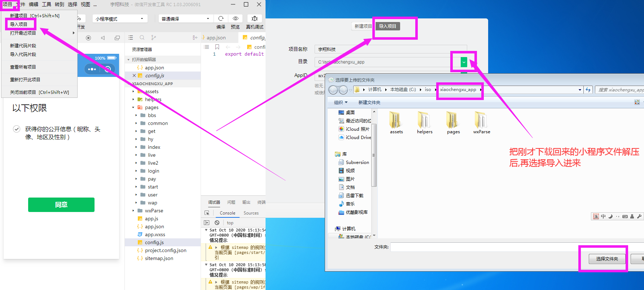The width and height of the screenshot is (644, 290).
Task: Open the 普通编译 compile mode dropdown
Action: pyautogui.click(x=185, y=19)
